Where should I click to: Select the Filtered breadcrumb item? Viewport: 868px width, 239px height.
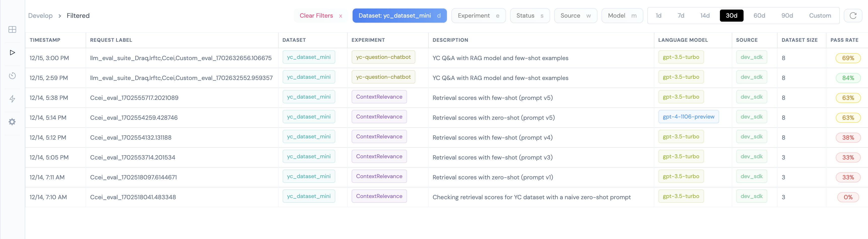78,16
